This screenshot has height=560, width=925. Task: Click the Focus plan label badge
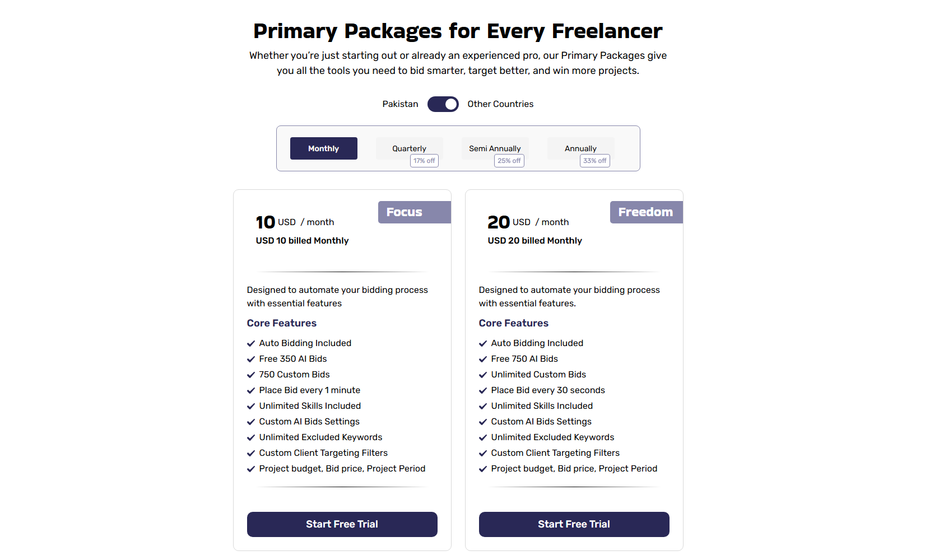(x=414, y=212)
